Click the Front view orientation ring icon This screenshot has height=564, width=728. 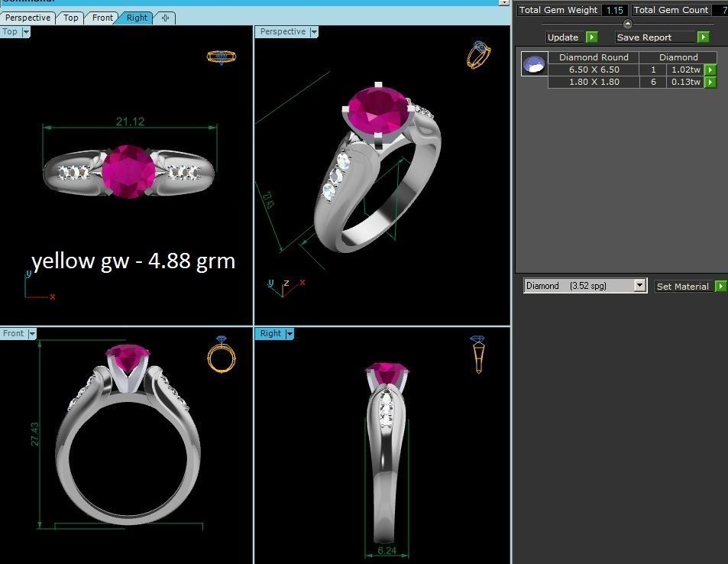tap(222, 355)
